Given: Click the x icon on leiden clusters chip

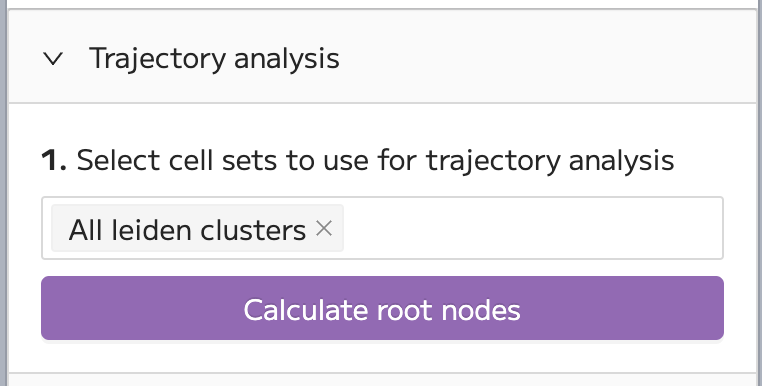Looking at the screenshot, I should [324, 228].
